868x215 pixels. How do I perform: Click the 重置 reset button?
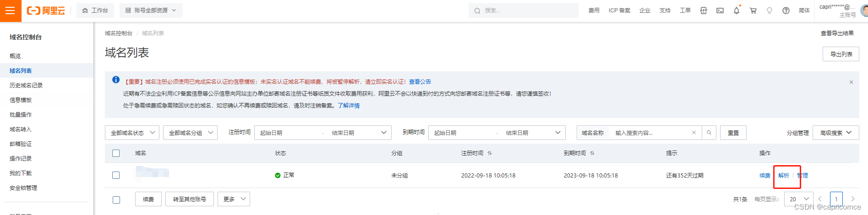[733, 133]
